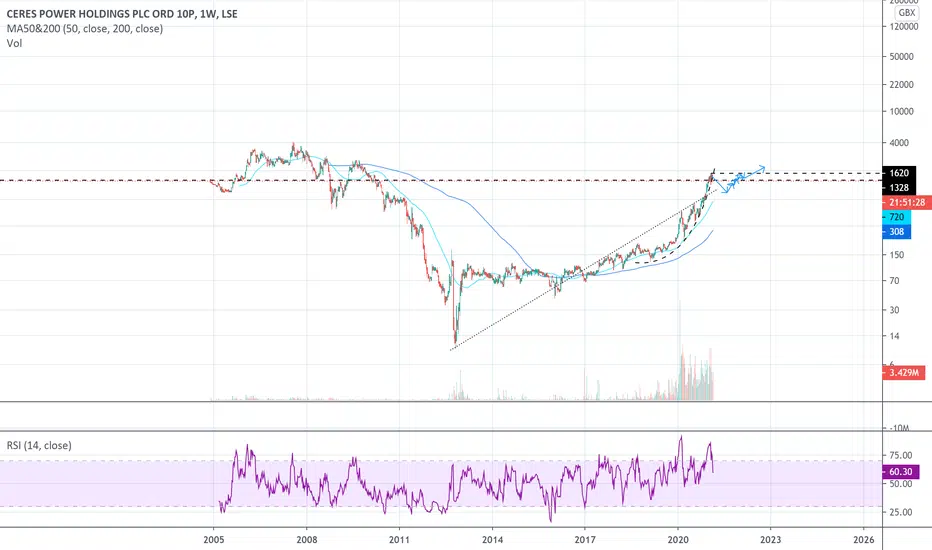Click the 2026 time axis label
The image size is (932, 550).
tap(864, 539)
